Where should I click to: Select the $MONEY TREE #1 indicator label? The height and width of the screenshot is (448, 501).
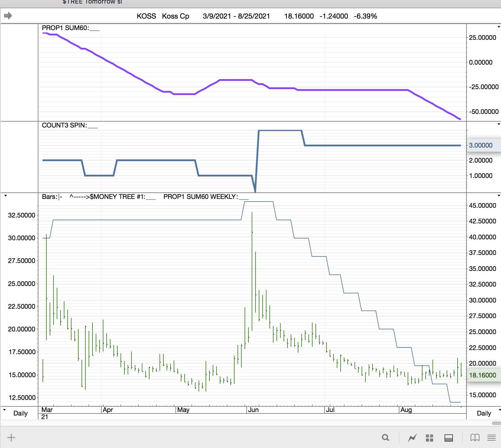117,197
